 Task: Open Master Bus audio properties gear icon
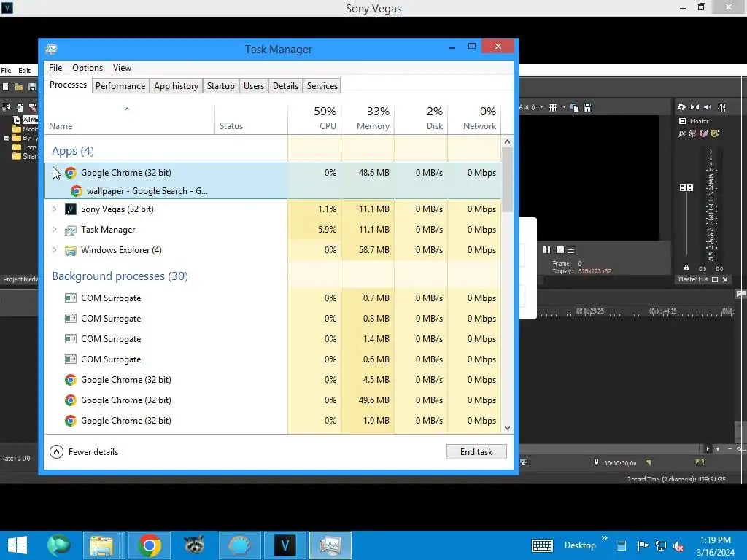(x=682, y=108)
